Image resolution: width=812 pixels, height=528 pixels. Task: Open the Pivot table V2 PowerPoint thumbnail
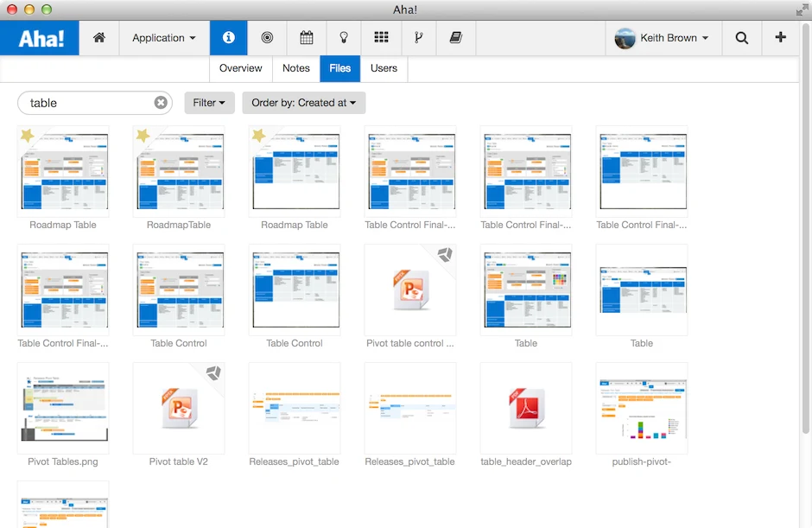179,408
